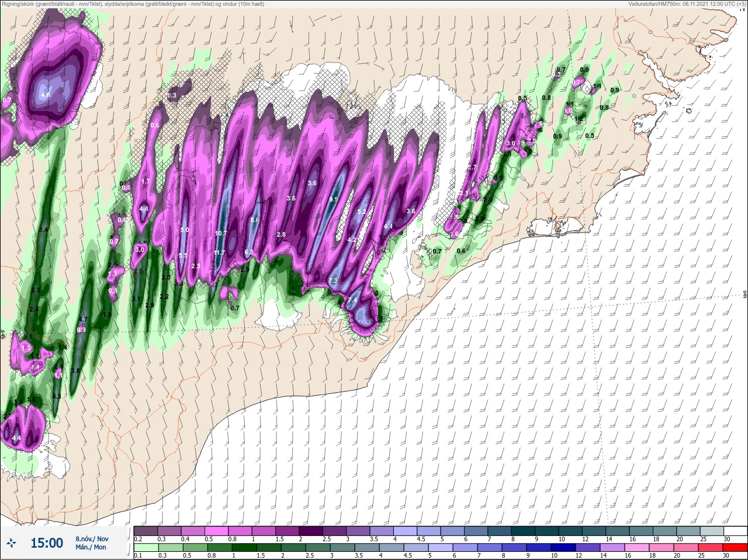Click the 10.7 precipitation value on the map
748x560 pixels.
tap(221, 233)
